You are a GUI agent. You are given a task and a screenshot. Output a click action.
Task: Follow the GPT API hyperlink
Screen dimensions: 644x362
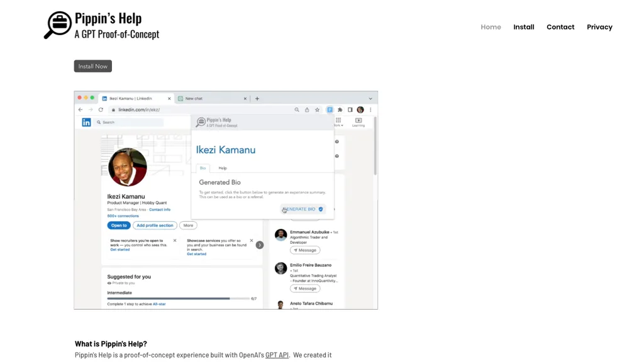click(x=277, y=355)
